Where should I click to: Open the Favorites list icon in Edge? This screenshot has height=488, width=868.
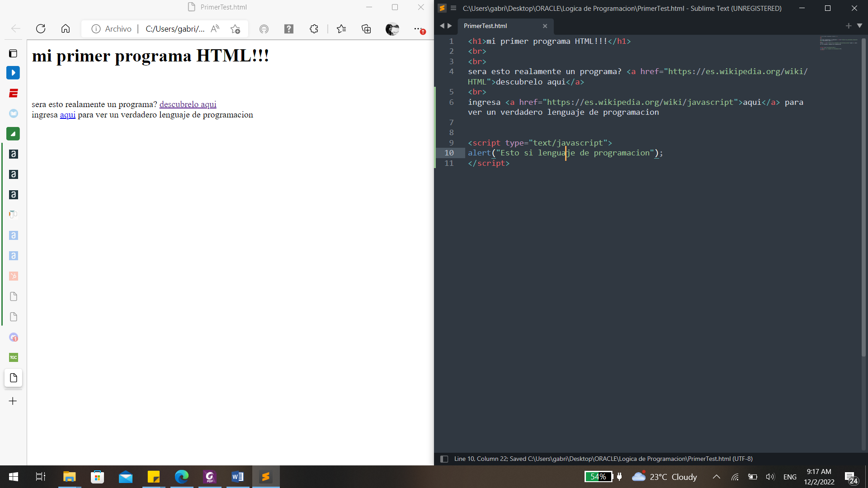tap(341, 29)
